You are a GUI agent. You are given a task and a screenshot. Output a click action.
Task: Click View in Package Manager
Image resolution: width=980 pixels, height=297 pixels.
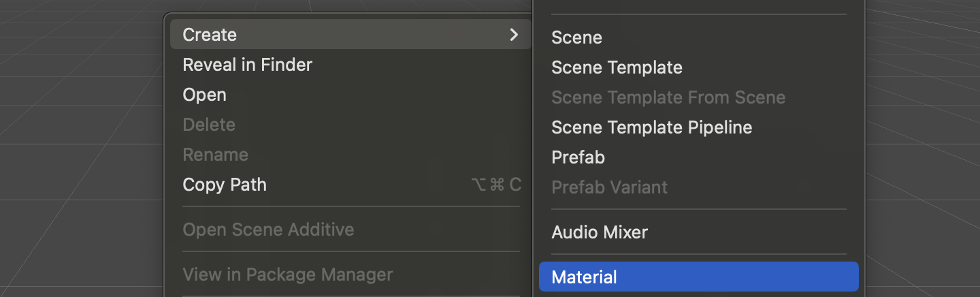(x=287, y=275)
